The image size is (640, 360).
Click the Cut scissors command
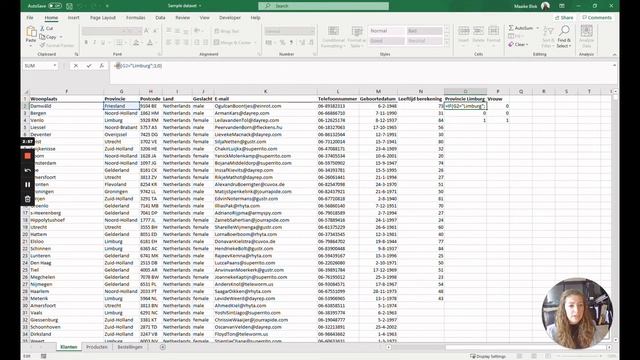[47, 29]
